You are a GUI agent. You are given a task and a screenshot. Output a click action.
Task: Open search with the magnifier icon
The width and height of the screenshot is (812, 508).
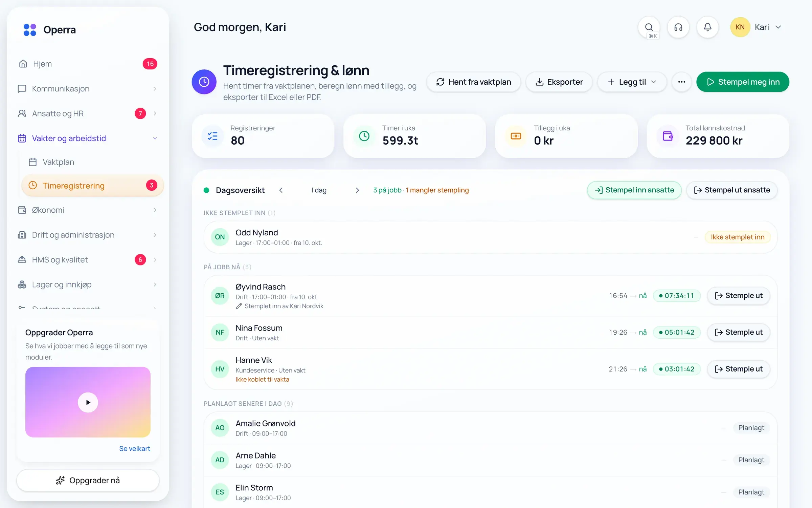click(x=649, y=27)
